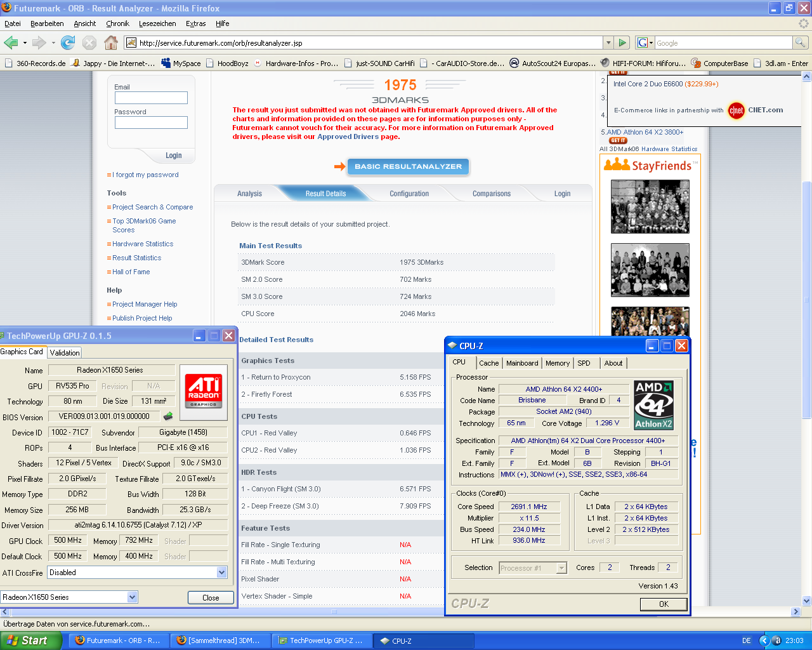This screenshot has width=812, height=650.
Task: Click the Basic ResultAnalyzer button
Action: pyautogui.click(x=409, y=166)
